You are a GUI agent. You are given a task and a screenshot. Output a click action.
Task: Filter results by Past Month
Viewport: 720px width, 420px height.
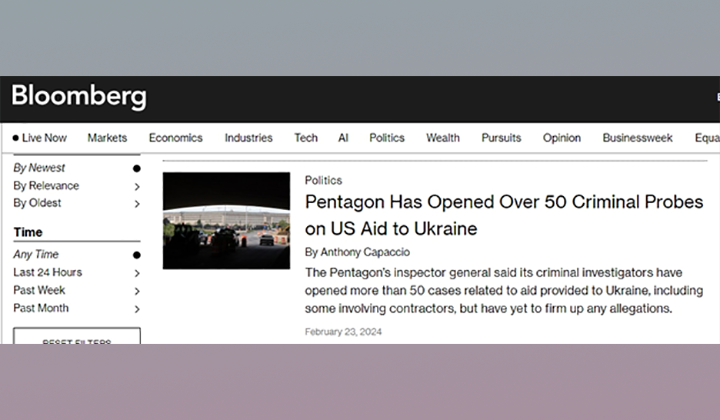tap(41, 308)
